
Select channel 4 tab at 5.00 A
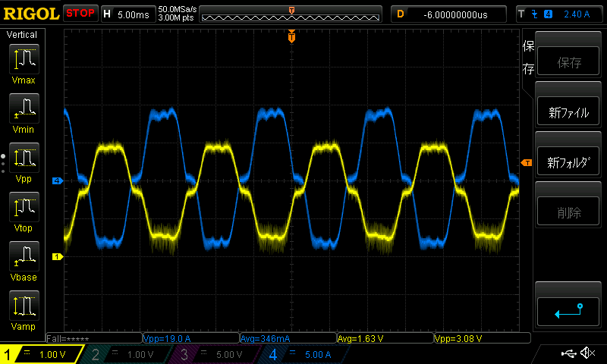pyautogui.click(x=304, y=354)
